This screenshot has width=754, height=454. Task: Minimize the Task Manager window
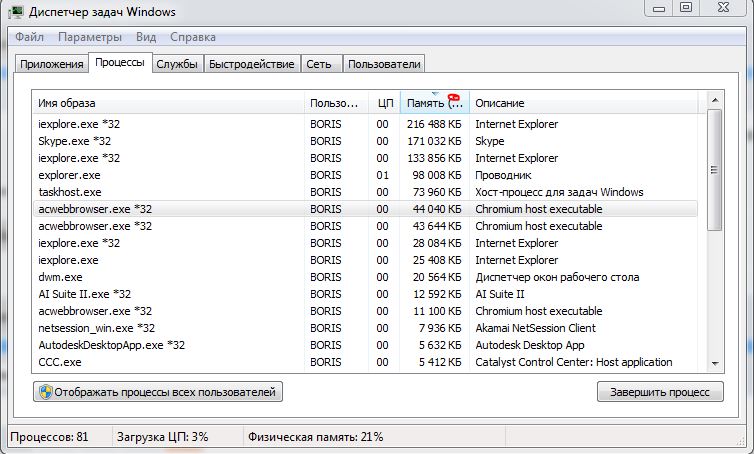point(659,8)
